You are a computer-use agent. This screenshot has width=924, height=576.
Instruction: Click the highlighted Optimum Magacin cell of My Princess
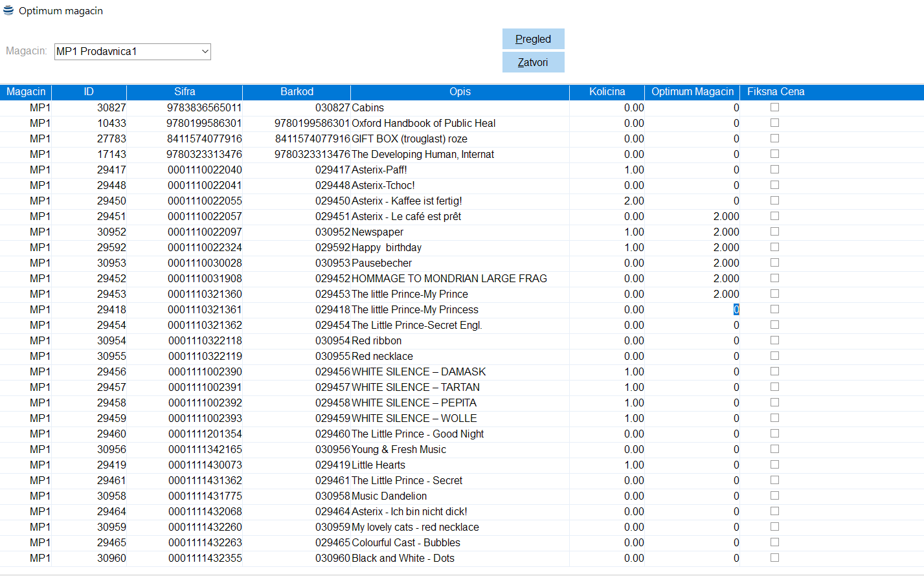pos(736,310)
